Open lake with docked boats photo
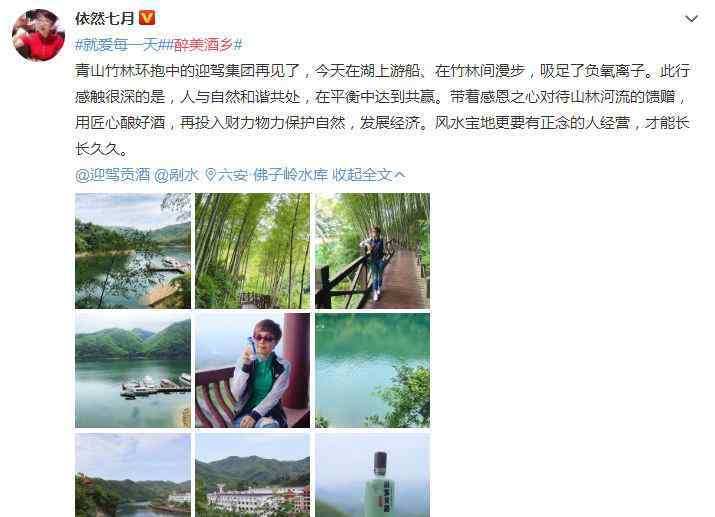Viewport: 715px width, 517px height. pyautogui.click(x=133, y=370)
